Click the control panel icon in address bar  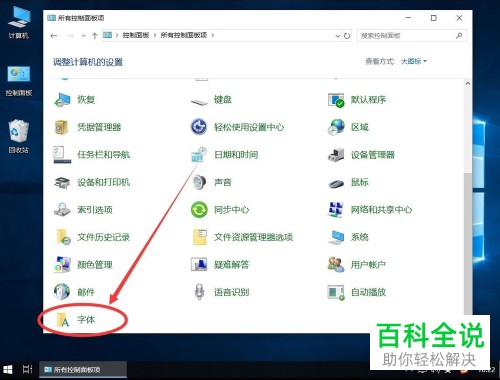point(107,35)
